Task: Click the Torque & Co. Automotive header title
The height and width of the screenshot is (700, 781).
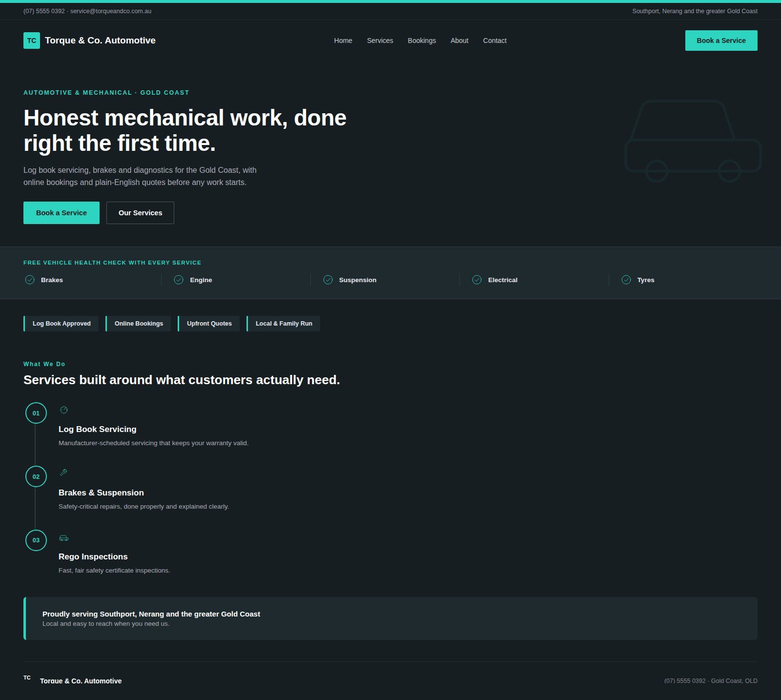Action: (100, 41)
